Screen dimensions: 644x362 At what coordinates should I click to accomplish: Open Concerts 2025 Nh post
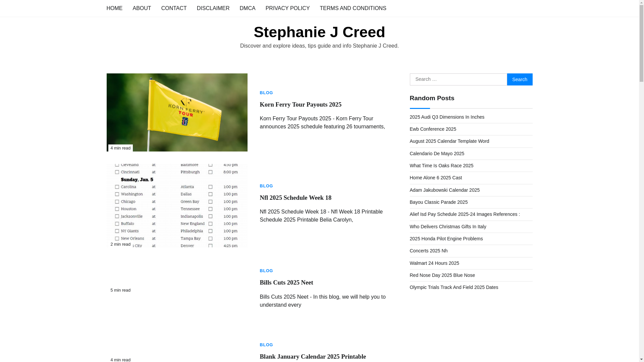pos(428,251)
